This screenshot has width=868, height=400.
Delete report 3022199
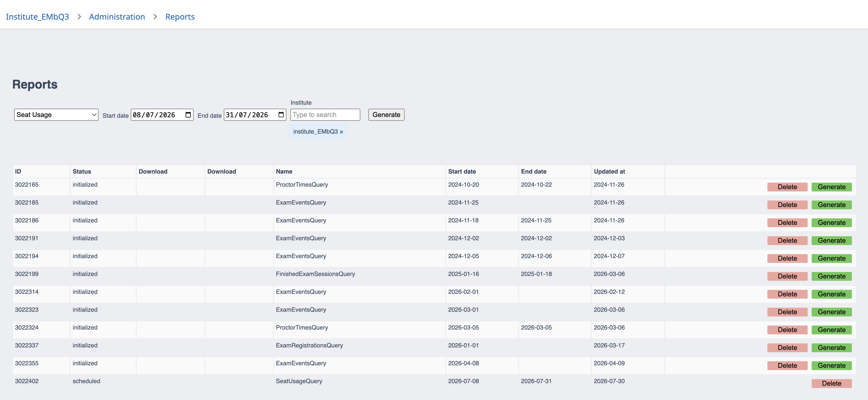point(787,276)
